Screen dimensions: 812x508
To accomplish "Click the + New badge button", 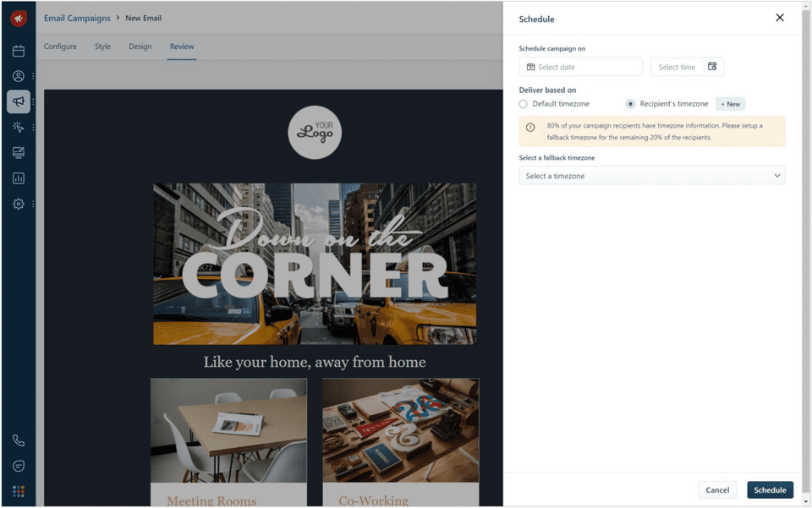I will (x=731, y=104).
